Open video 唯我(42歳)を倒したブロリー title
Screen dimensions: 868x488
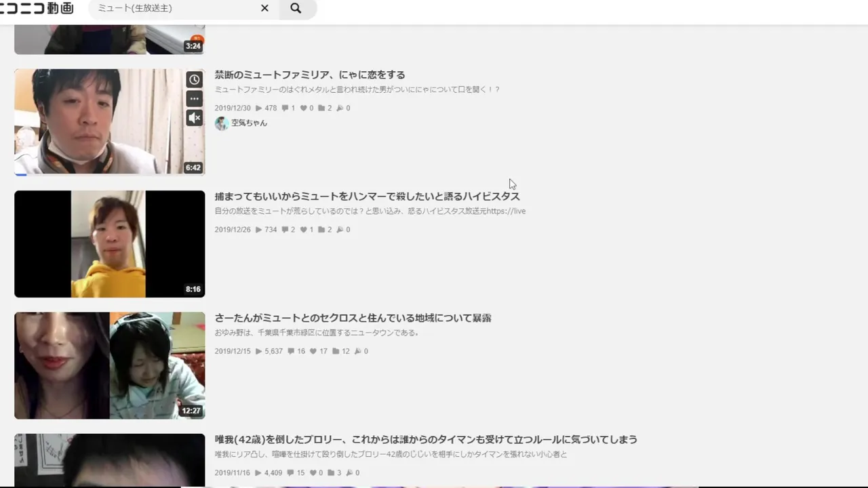click(x=426, y=440)
